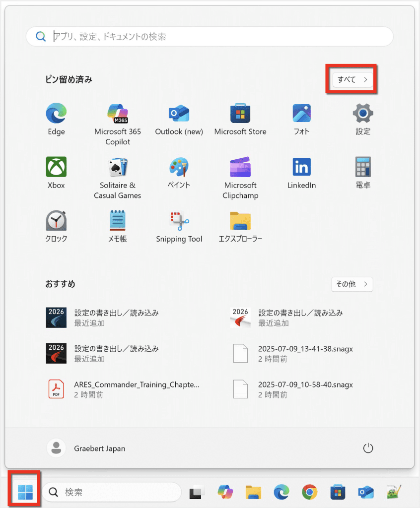
Task: Launch the クロック (Clock) app
Action: coord(56,226)
